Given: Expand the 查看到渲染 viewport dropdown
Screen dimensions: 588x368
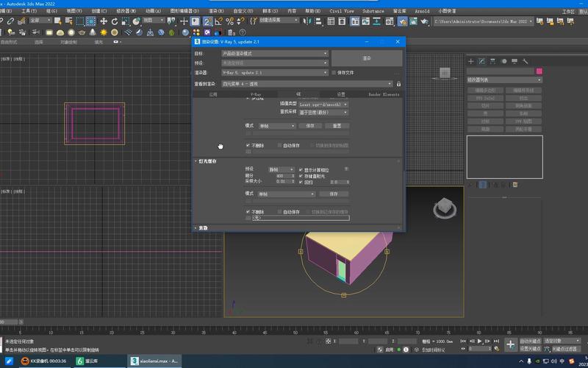Looking at the screenshot, I should pyautogui.click(x=307, y=84).
